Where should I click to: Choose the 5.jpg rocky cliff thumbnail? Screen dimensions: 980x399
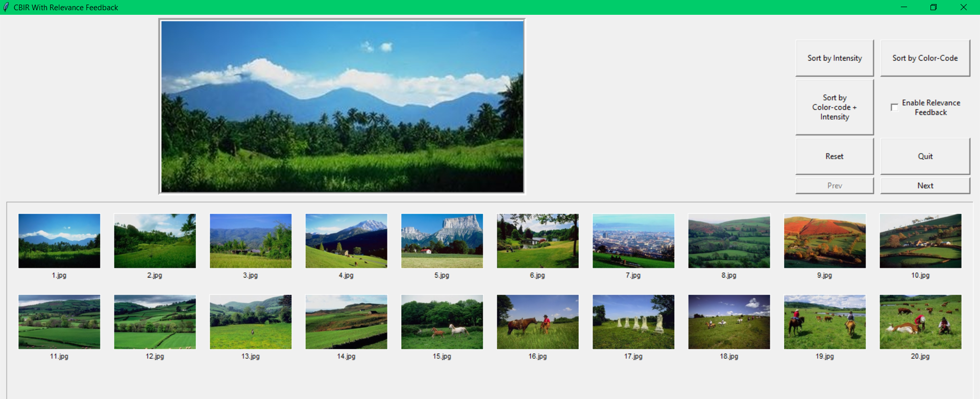[442, 241]
